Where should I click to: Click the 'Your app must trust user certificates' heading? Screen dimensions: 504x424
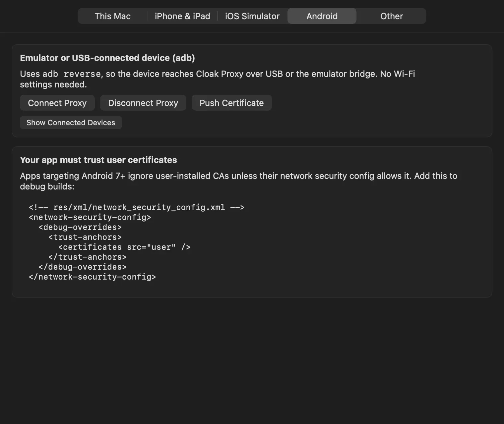click(x=98, y=160)
